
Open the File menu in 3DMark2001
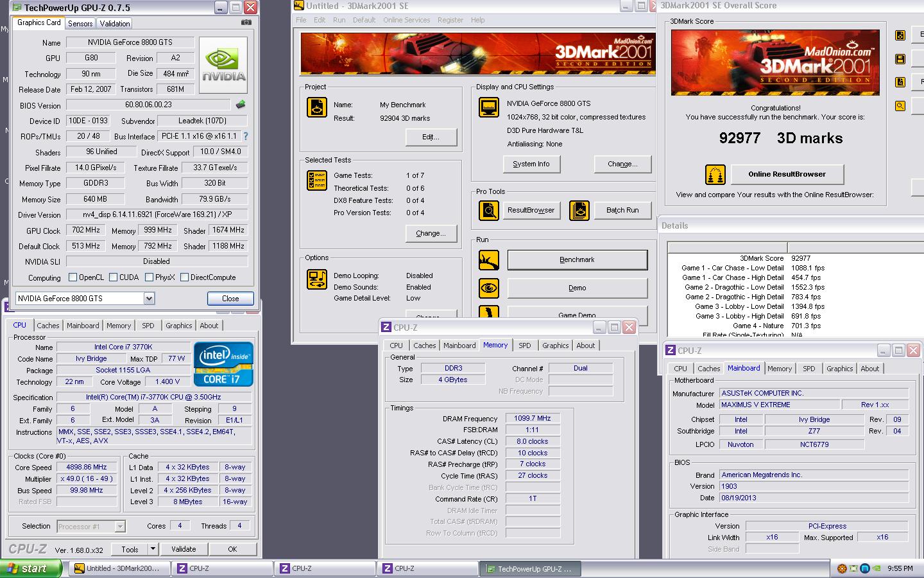tap(301, 20)
